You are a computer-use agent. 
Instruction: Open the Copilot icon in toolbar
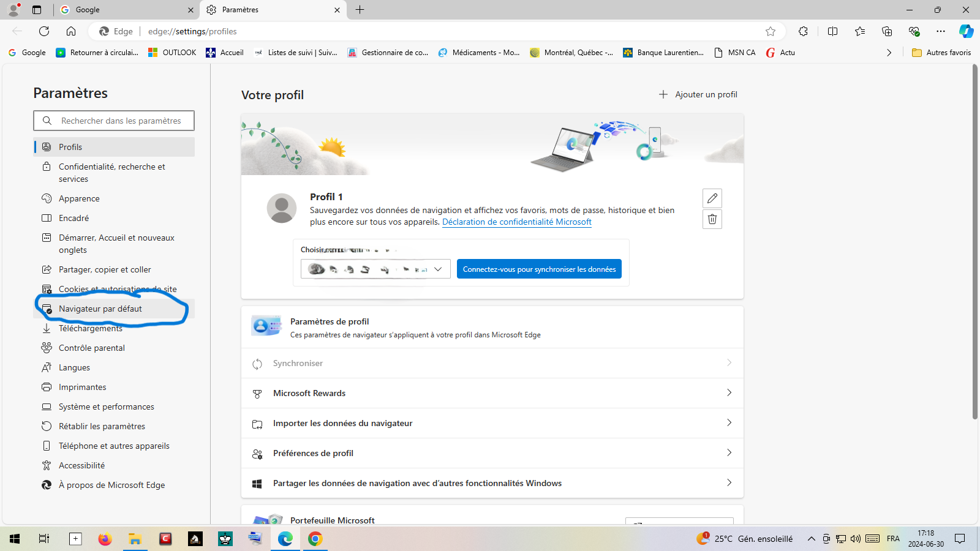tap(967, 31)
